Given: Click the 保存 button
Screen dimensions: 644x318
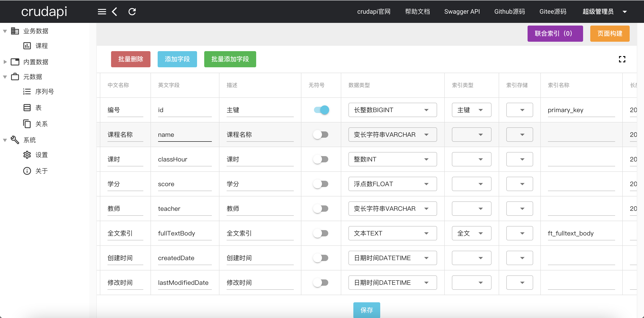Looking at the screenshot, I should tap(366, 310).
